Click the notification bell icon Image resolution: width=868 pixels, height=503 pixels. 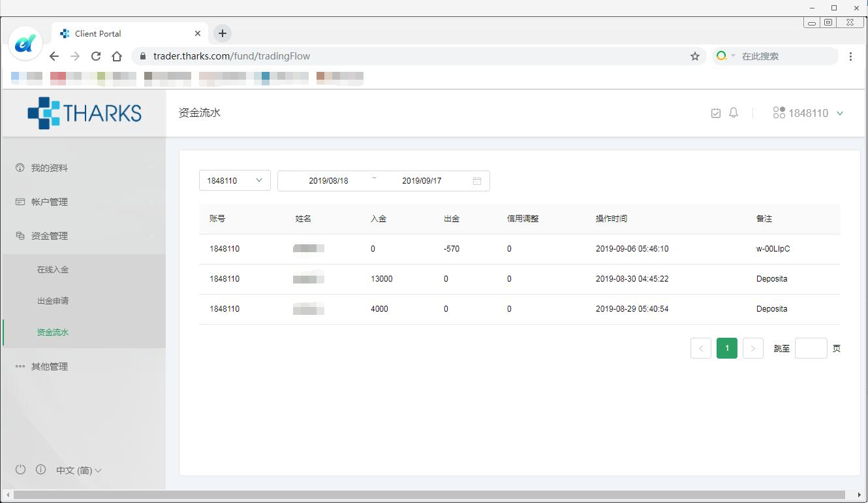[734, 113]
